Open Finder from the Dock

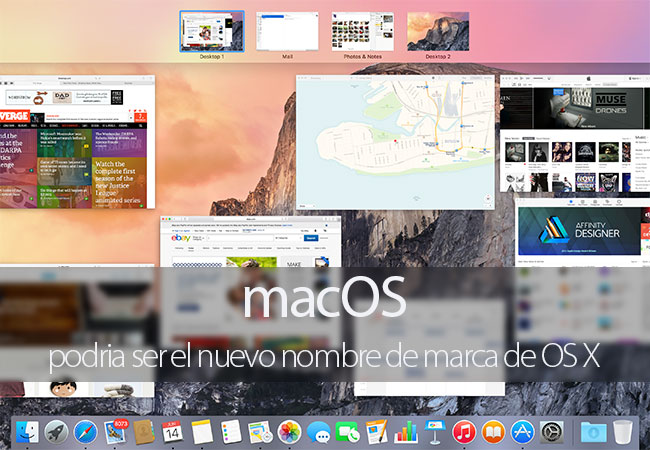pos(27,432)
